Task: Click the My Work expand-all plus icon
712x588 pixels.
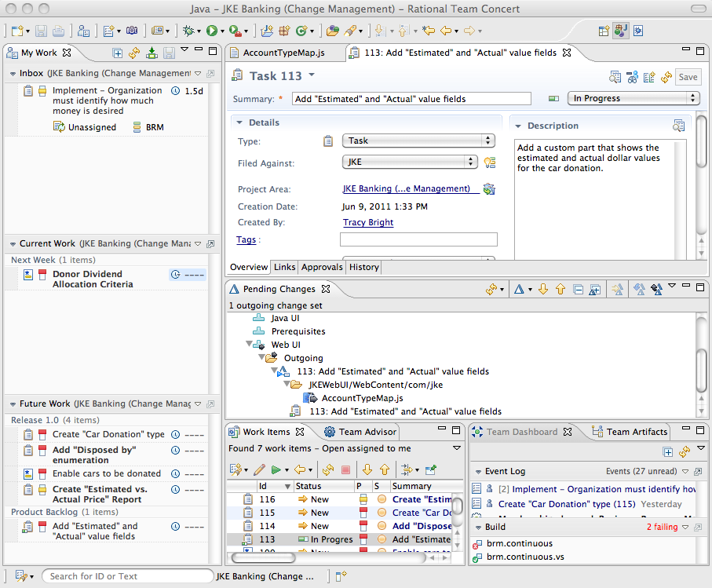Action: 118,53
